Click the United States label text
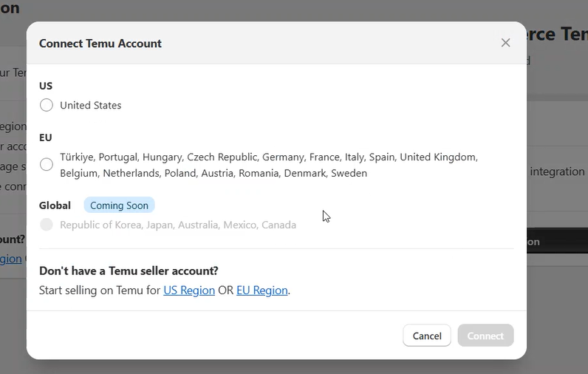The width and height of the screenshot is (588, 374). (91, 106)
